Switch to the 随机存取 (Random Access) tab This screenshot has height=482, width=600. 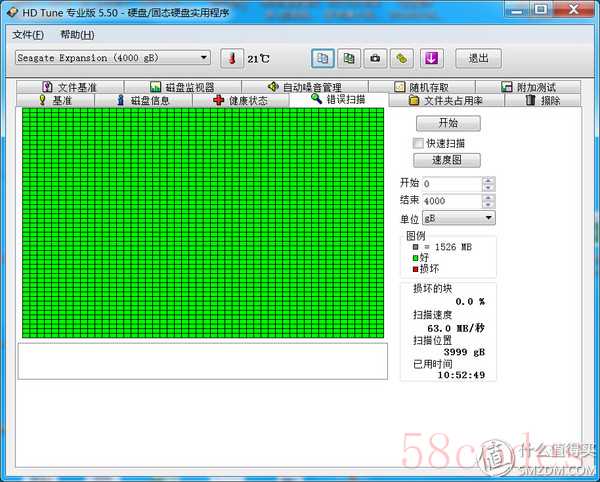421,87
